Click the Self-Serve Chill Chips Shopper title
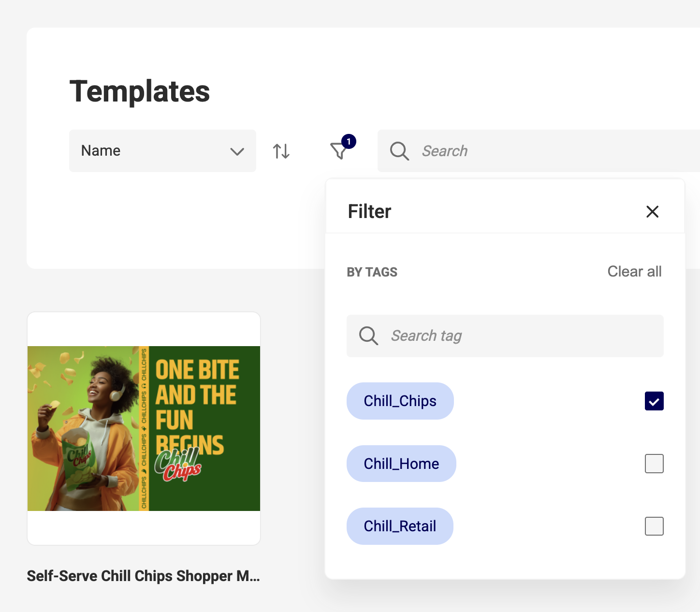Viewport: 700px width, 612px height. (144, 576)
